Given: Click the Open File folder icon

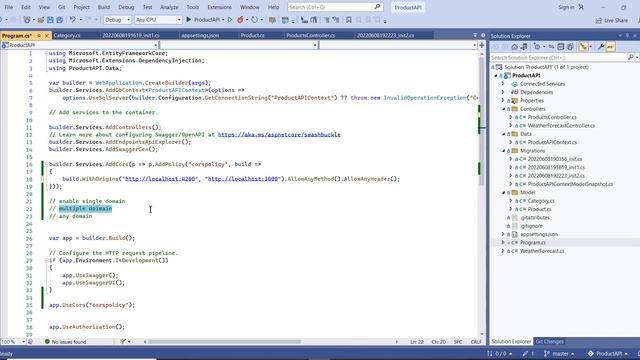Looking at the screenshot, I should [x=40, y=20].
